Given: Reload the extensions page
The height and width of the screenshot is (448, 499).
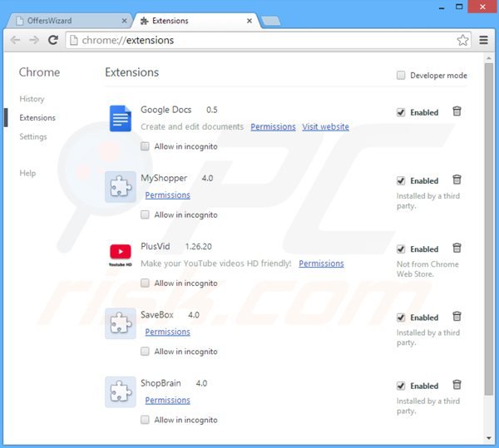Looking at the screenshot, I should (x=53, y=40).
